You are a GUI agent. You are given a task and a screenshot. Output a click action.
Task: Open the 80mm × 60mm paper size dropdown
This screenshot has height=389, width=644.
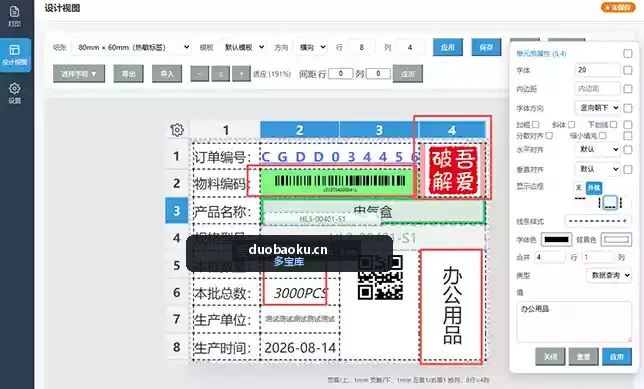(132, 47)
